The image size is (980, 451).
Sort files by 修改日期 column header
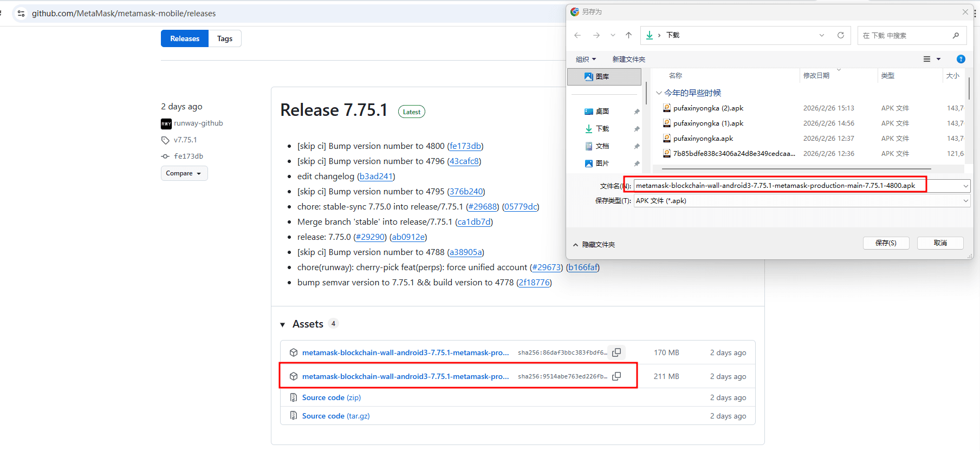(816, 76)
